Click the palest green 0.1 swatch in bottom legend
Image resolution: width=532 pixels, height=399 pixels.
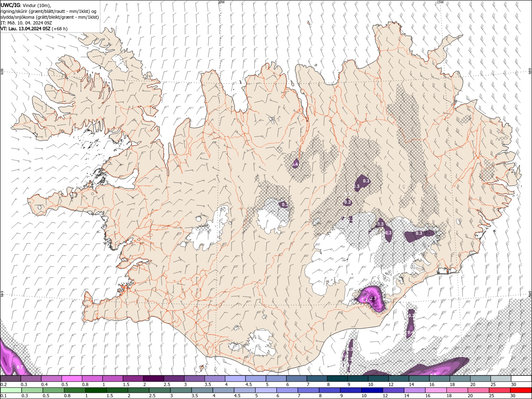(11, 390)
